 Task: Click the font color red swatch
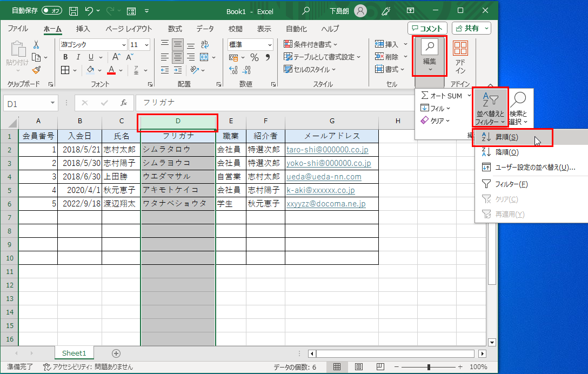pyautogui.click(x=111, y=70)
